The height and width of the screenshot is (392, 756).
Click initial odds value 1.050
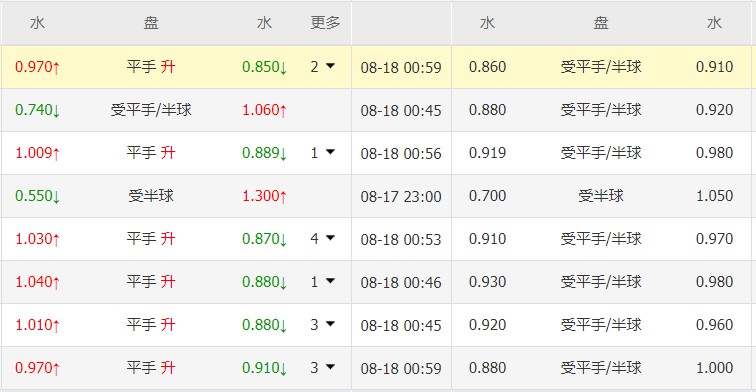coord(715,196)
